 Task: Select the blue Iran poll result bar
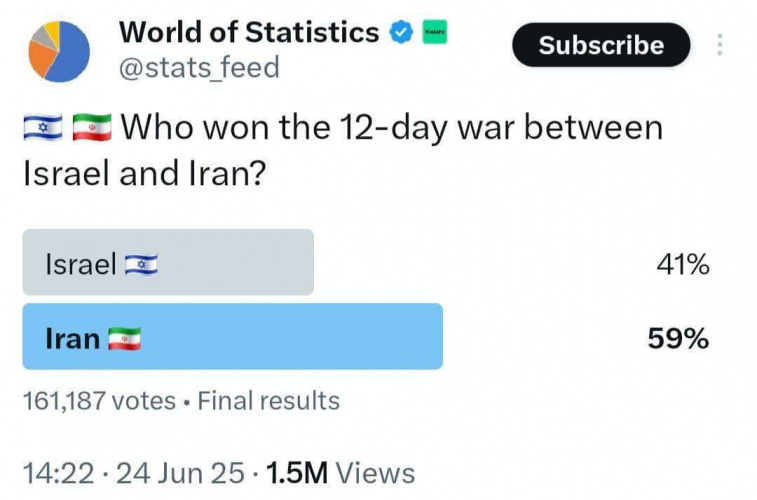[x=232, y=338]
